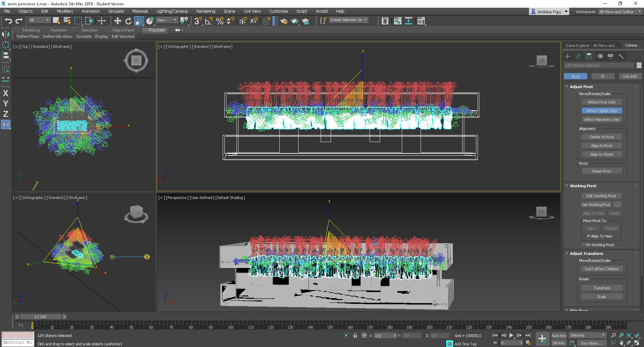
Task: Uncheck the Align To View checkbox
Action: click(588, 236)
